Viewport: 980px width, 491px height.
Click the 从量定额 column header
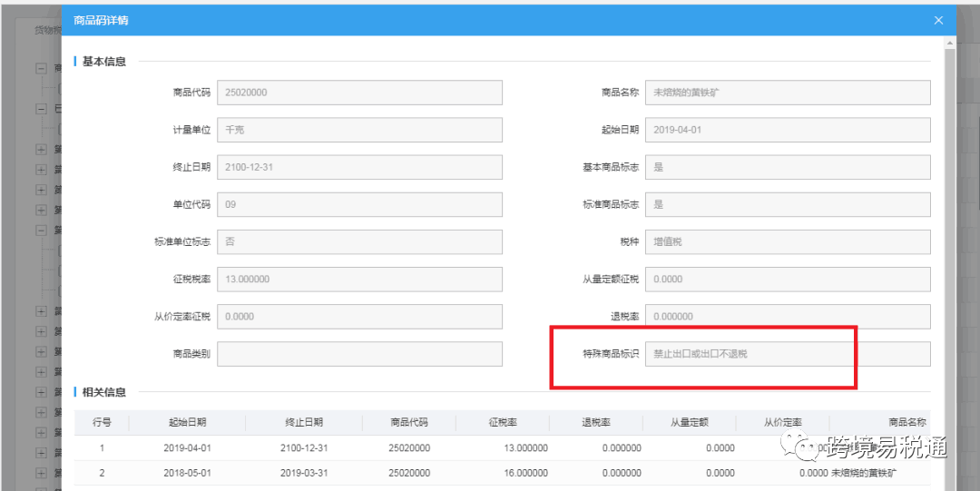[690, 422]
